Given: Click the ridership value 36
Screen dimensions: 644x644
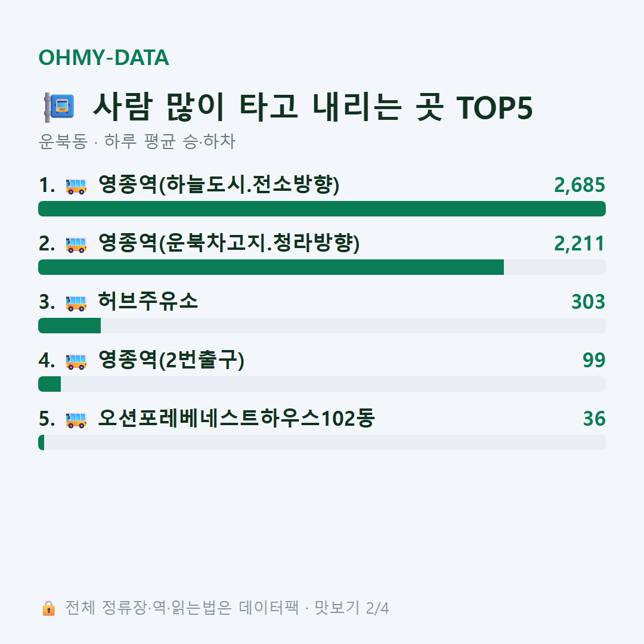Looking at the screenshot, I should point(595,419).
